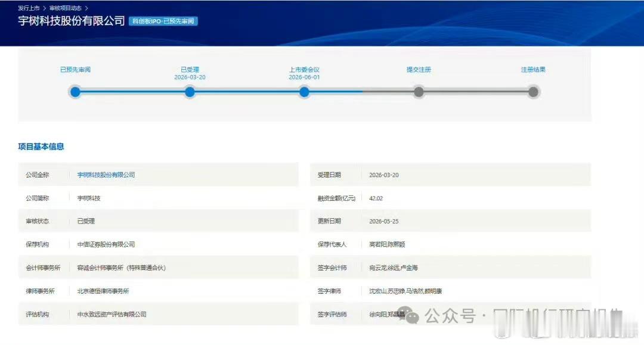Click the names listed beside 签字律师

(405, 291)
